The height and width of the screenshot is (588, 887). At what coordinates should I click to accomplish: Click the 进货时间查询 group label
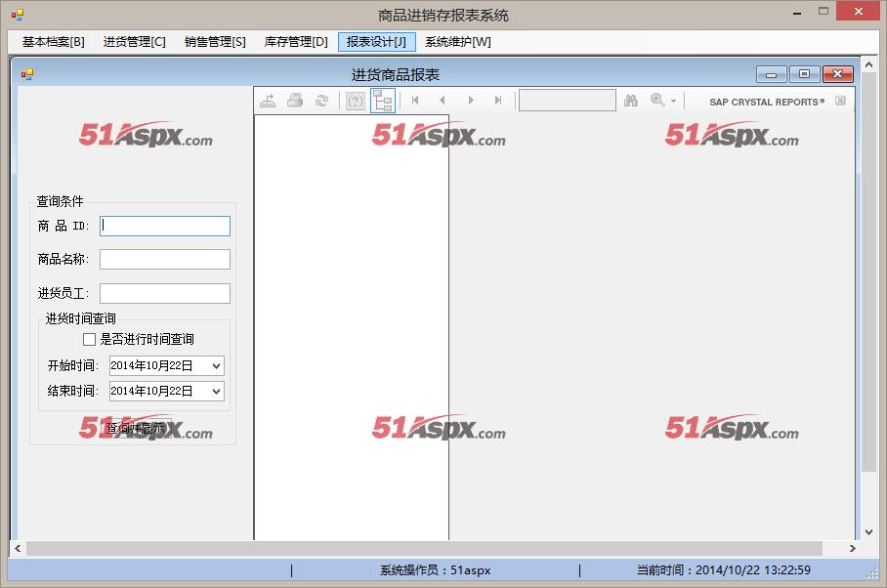(80, 318)
